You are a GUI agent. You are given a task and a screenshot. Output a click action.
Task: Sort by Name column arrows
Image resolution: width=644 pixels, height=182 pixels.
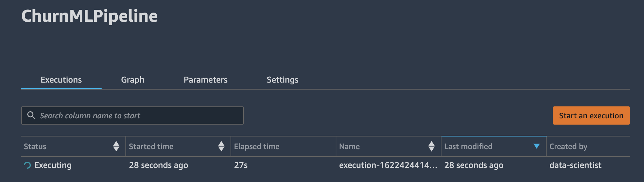(x=432, y=146)
